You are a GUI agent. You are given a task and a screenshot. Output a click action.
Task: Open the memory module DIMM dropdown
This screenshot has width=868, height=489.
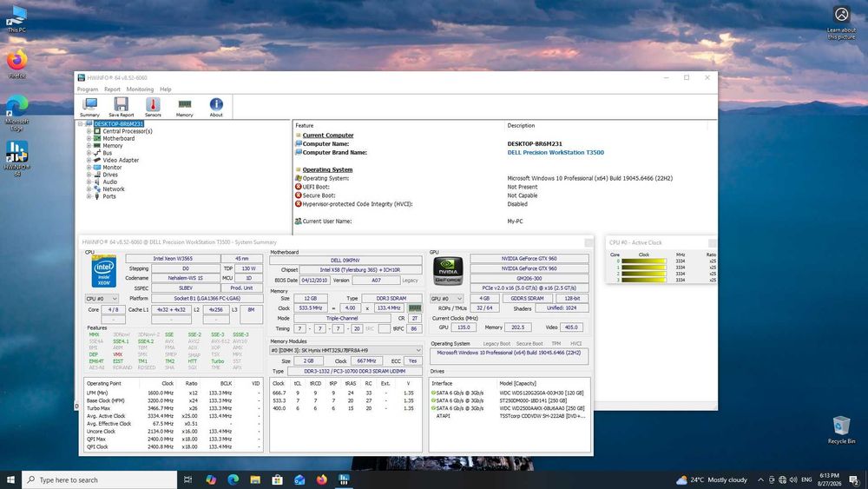click(x=346, y=351)
